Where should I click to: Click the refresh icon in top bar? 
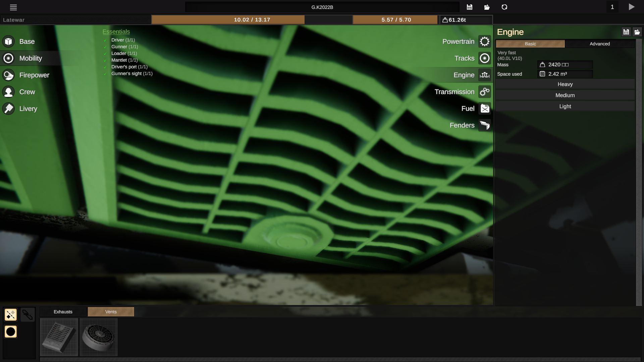504,7
